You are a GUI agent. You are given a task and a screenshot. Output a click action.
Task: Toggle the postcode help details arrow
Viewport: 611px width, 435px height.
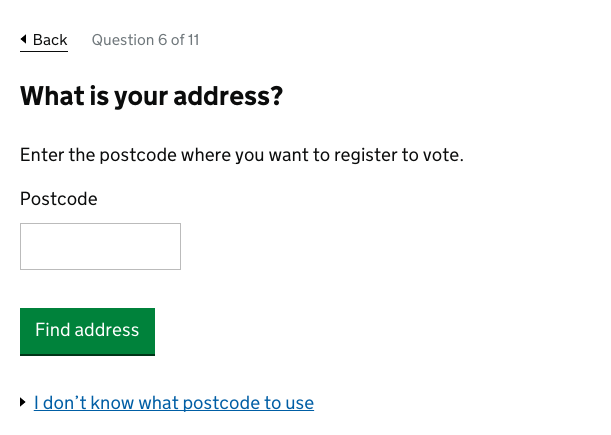pyautogui.click(x=24, y=403)
